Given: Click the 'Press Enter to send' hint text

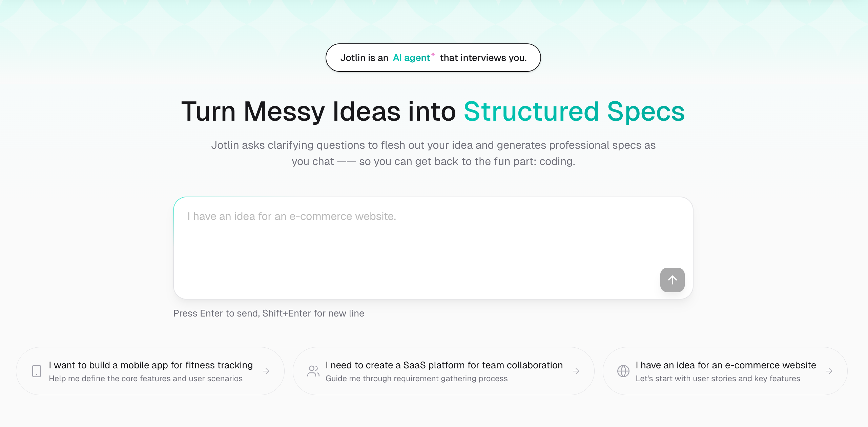Looking at the screenshot, I should (x=268, y=313).
